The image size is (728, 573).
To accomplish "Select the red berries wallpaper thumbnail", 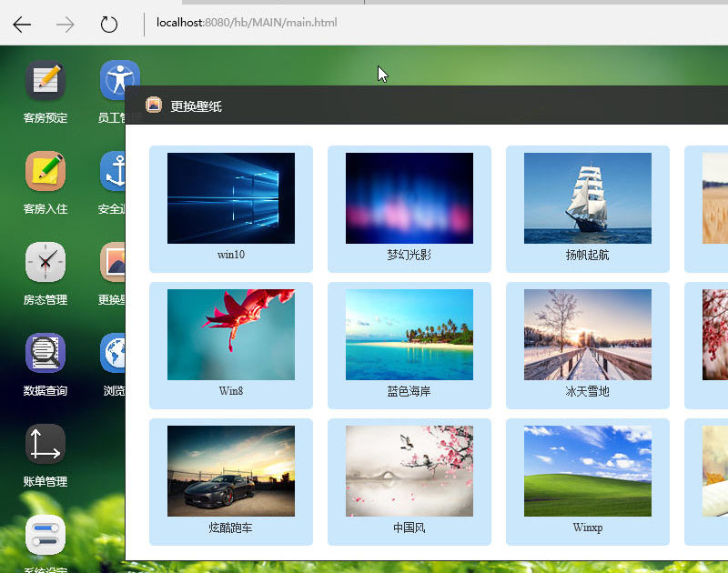I will click(x=715, y=335).
